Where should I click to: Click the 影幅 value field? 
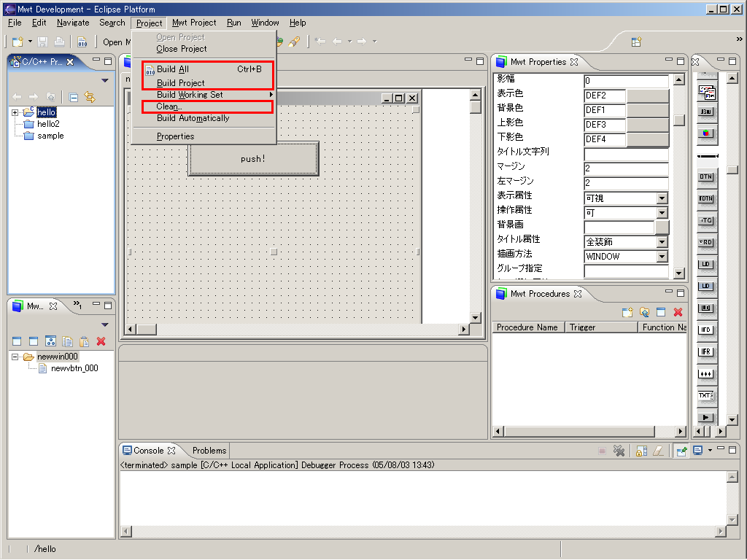click(x=626, y=81)
